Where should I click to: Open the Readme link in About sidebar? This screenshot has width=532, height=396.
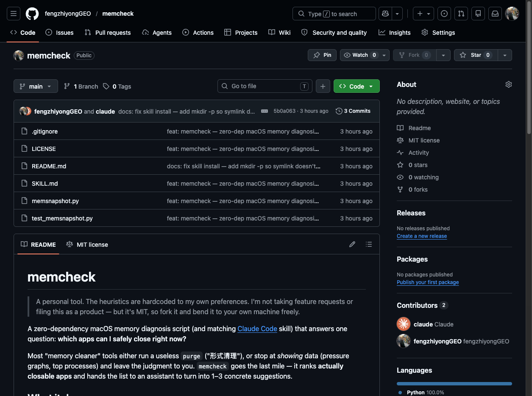click(414, 128)
